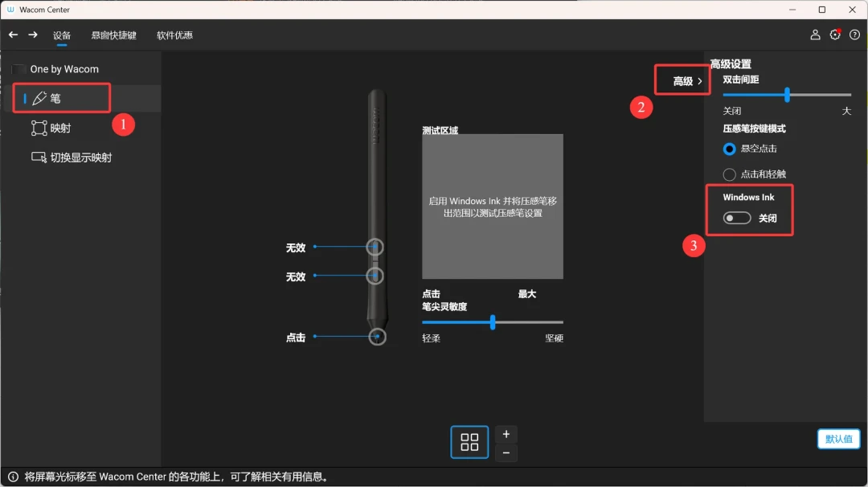The height and width of the screenshot is (487, 868).
Task: Click the 大 end label of 双击间距 slider
Action: point(846,111)
